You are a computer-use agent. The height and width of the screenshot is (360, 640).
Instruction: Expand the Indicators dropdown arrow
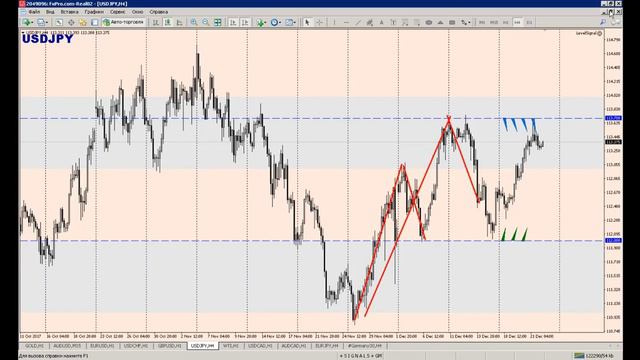pyautogui.click(x=266, y=22)
